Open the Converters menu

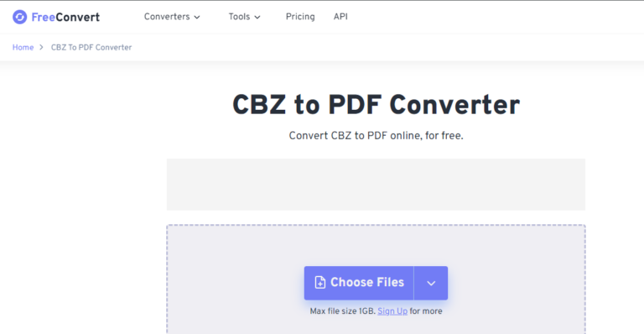[x=172, y=17]
